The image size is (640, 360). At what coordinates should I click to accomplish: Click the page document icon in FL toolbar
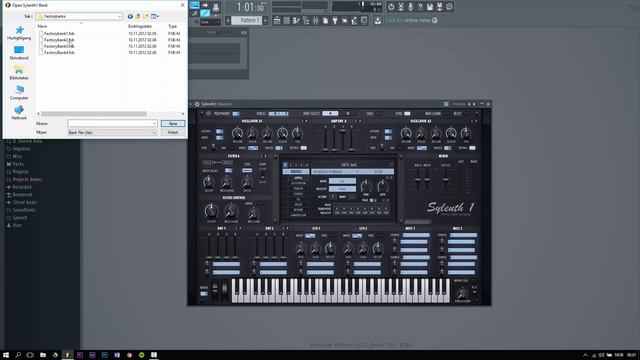pos(325,20)
